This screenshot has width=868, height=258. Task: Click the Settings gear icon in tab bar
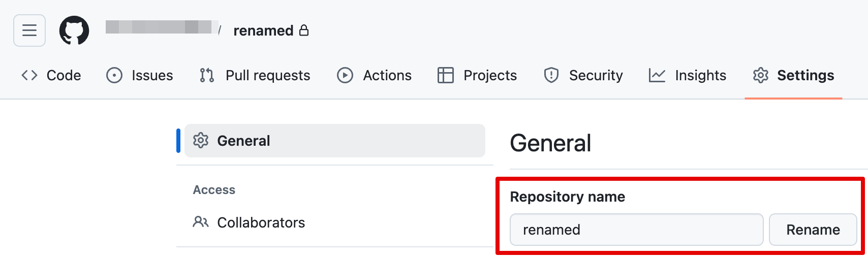coord(761,76)
